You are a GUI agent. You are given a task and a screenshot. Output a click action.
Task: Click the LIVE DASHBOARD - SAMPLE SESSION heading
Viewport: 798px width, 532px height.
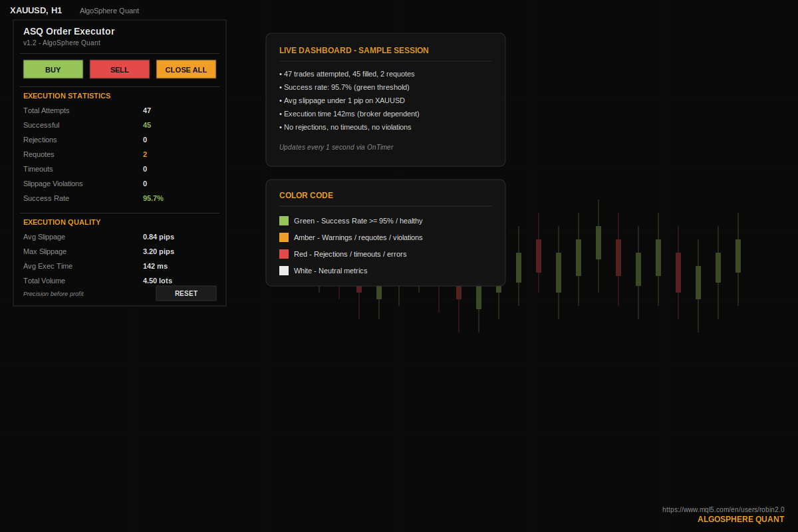pos(354,51)
